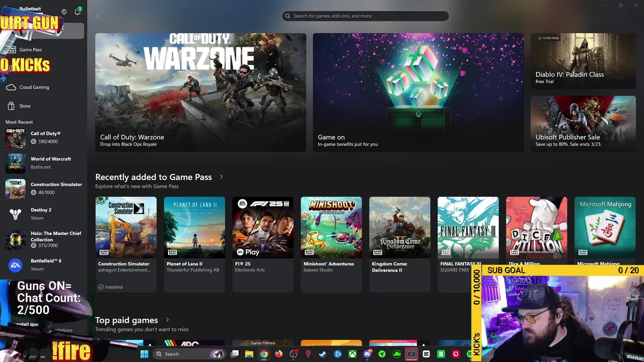Image resolution: width=644 pixels, height=362 pixels.
Task: Open the Diablo IV: Paladin Class tile
Action: pyautogui.click(x=583, y=61)
